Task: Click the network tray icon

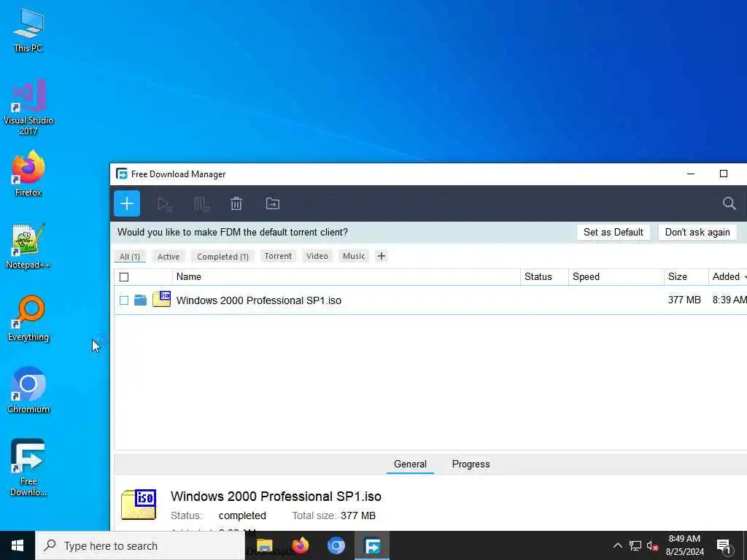Action: pyautogui.click(x=635, y=545)
